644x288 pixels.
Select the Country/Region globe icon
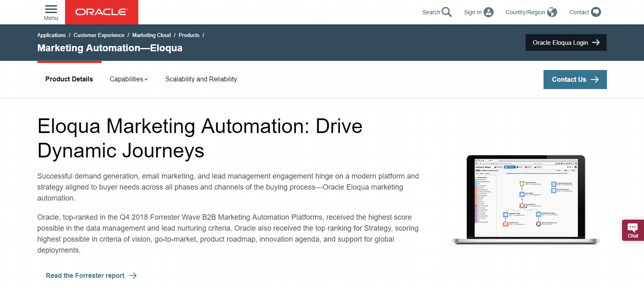[x=552, y=12]
